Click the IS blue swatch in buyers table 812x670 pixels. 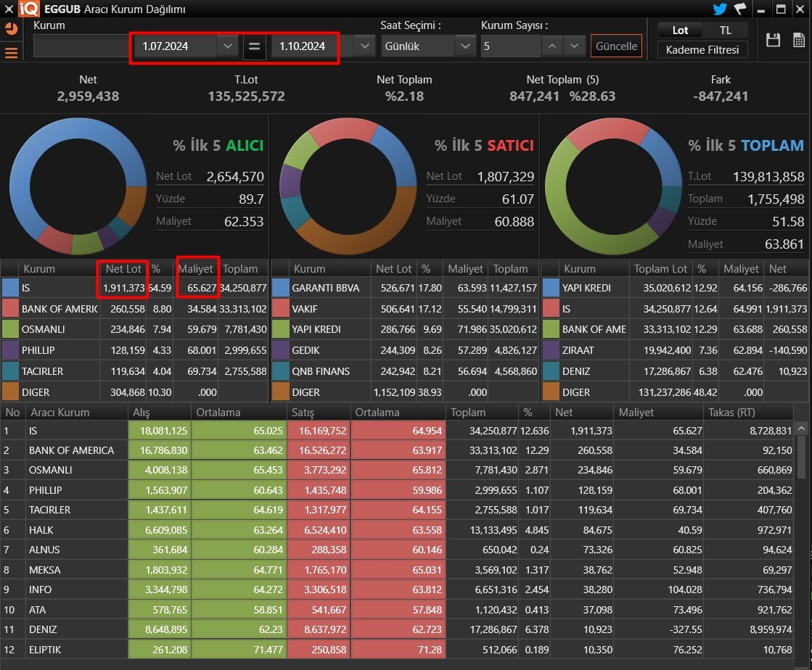10,288
